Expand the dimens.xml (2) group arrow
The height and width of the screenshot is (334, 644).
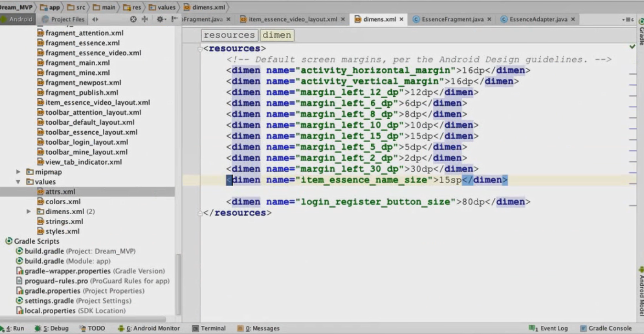coord(28,212)
